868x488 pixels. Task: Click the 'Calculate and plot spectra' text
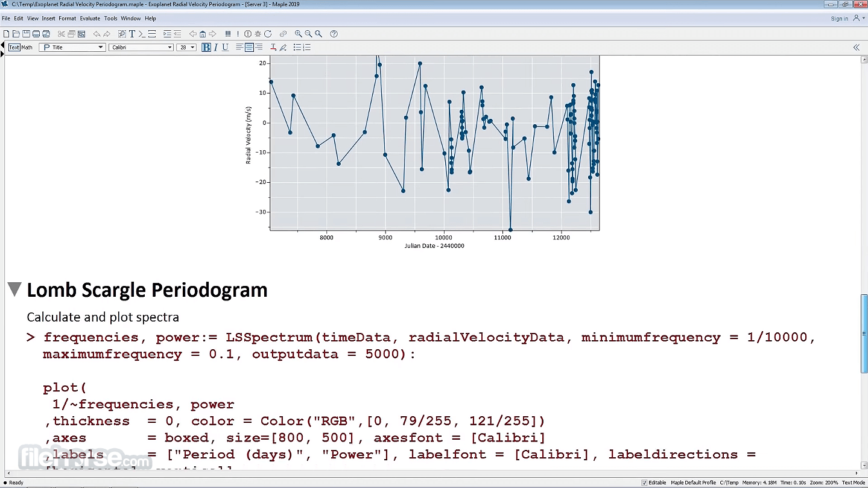103,317
